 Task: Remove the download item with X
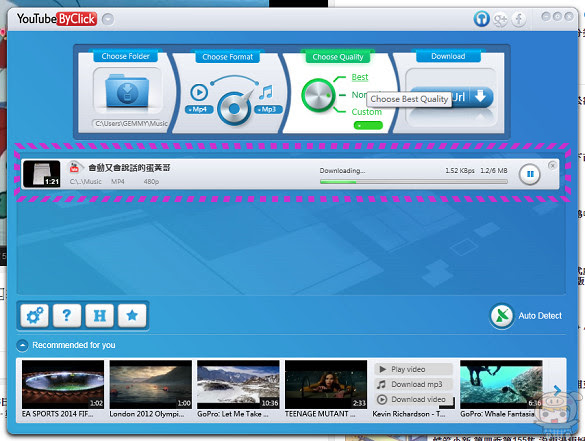[553, 165]
